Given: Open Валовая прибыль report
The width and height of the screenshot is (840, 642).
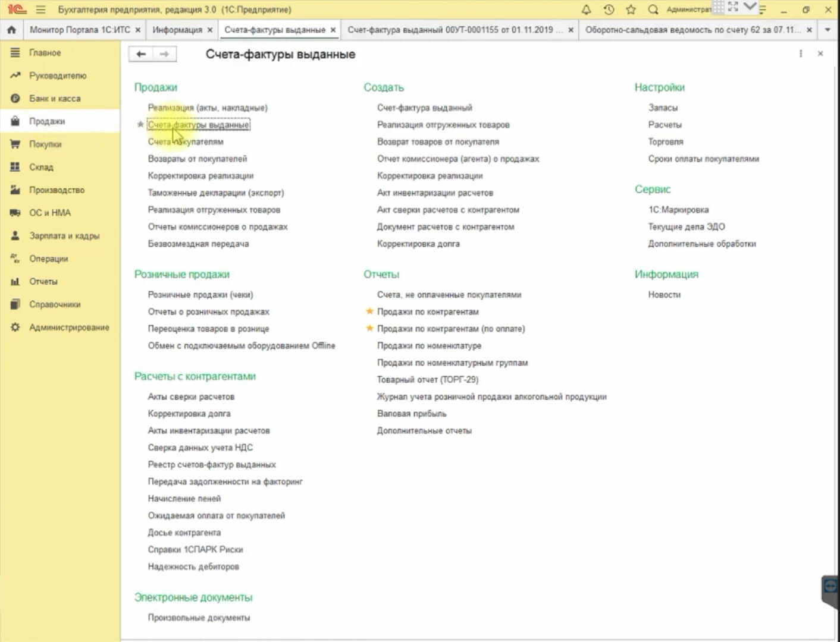Looking at the screenshot, I should 412,414.
